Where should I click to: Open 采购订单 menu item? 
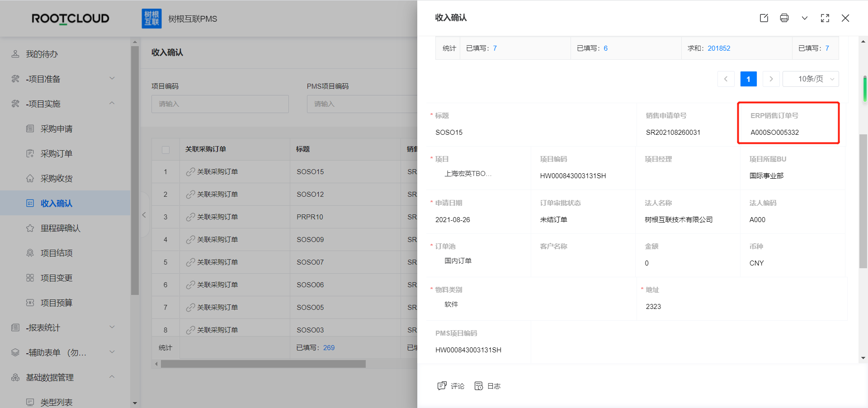tap(65, 153)
